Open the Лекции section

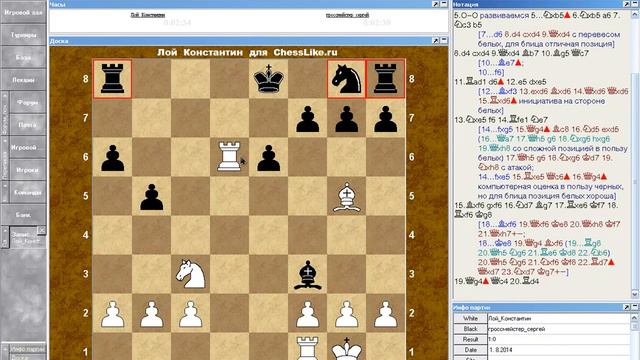click(x=23, y=80)
